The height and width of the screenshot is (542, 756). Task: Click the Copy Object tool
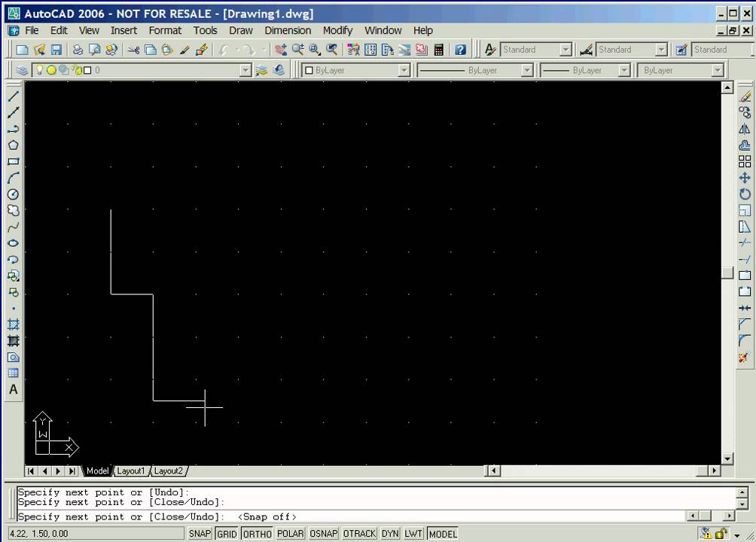745,112
